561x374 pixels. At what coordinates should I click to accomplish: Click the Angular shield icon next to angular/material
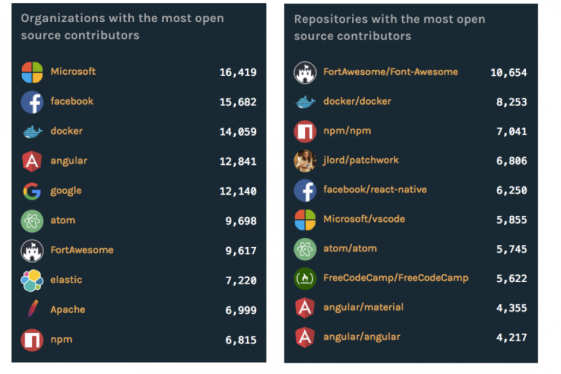pos(305,308)
